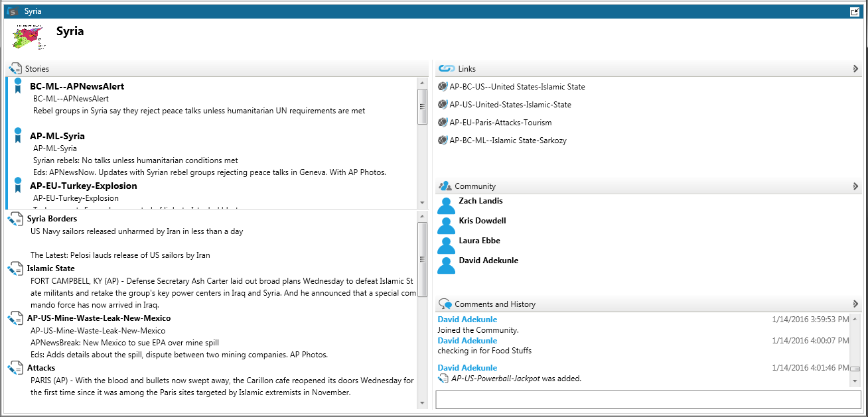Screen dimensions: 868x417
Task: Open the Attacks story heading
Action: [x=41, y=368]
